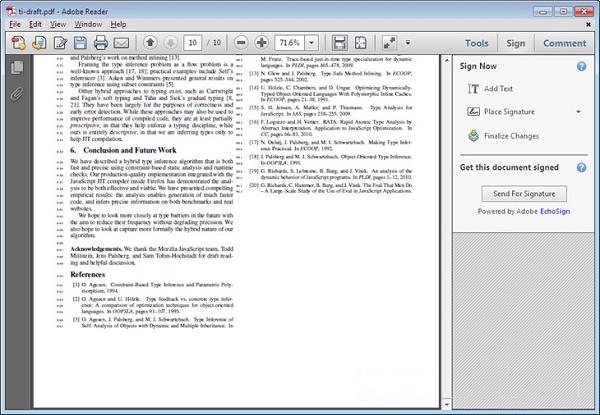Image resolution: width=600 pixels, height=415 pixels.
Task: Fit one full page icon
Action: 360,43
